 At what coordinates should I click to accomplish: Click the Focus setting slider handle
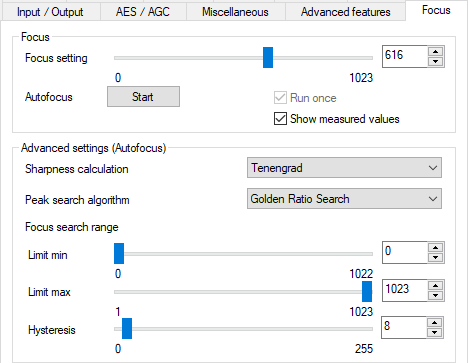(x=268, y=57)
